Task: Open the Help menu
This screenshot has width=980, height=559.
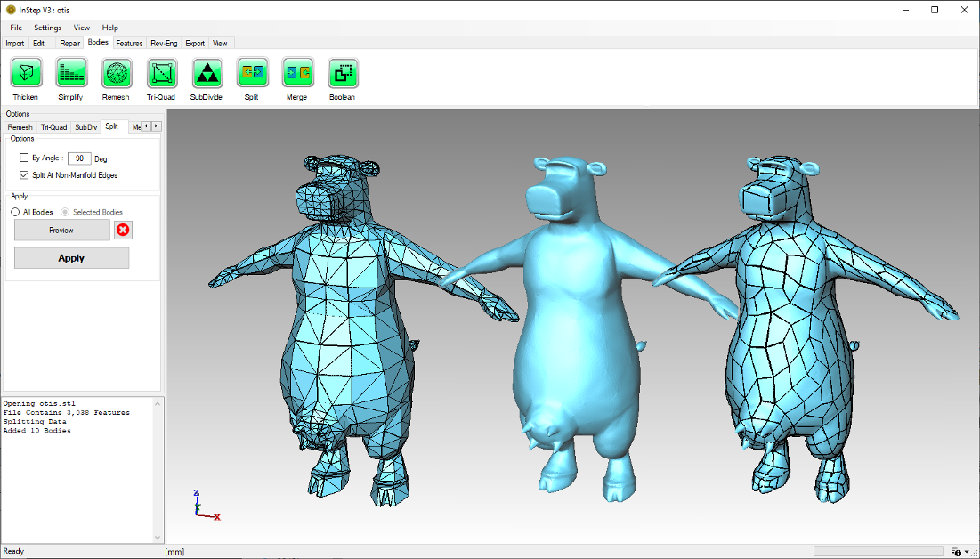Action: 110,28
